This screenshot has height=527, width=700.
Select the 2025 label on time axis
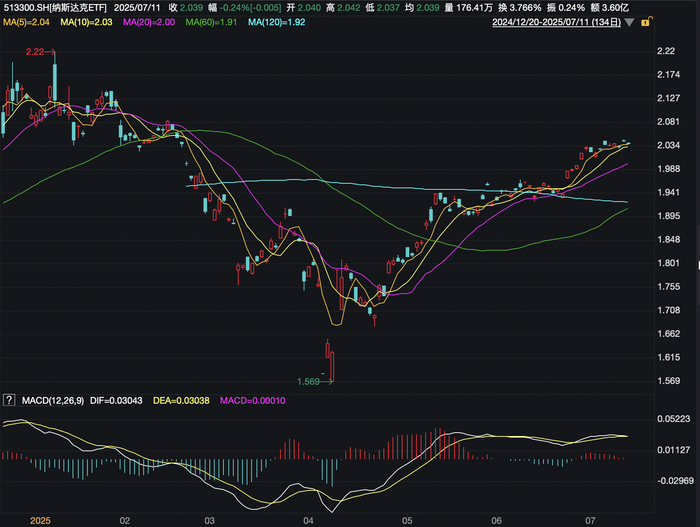point(40,520)
